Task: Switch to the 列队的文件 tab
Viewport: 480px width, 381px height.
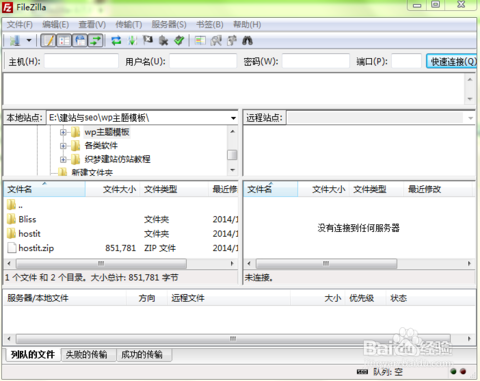Action: [x=33, y=354]
